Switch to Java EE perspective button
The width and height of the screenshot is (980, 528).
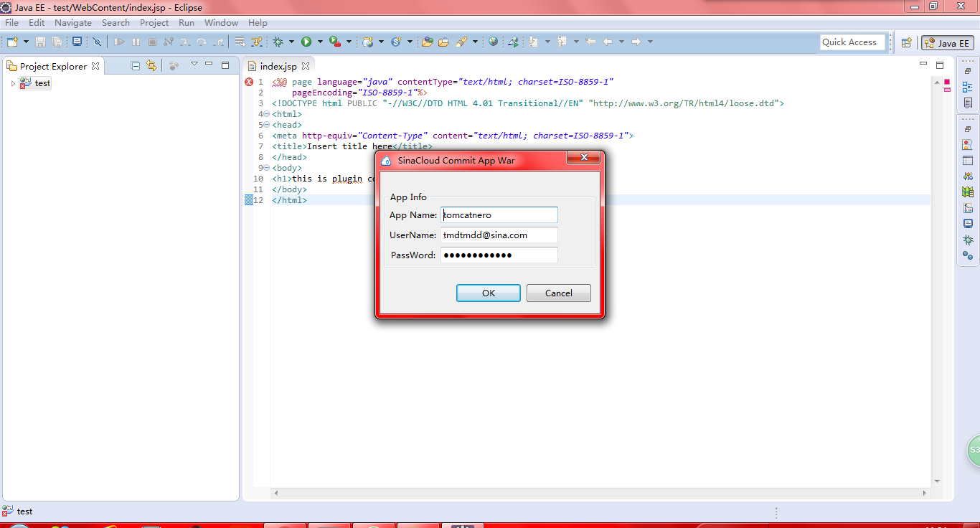[x=948, y=43]
